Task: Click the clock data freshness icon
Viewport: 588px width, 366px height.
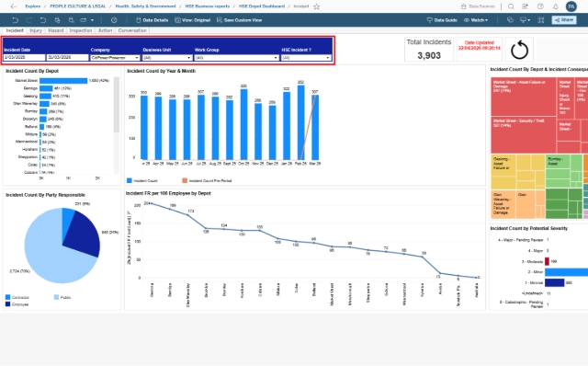Action: 114,20
